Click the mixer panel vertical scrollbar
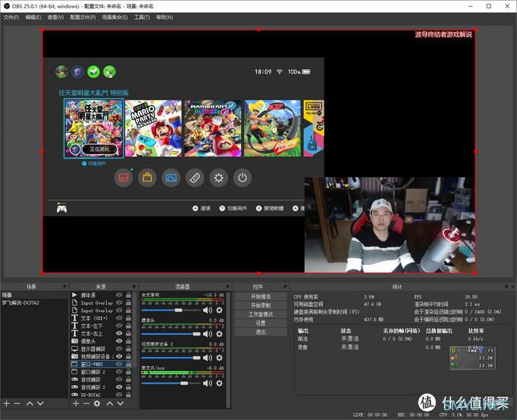This screenshot has width=517, height=420. click(228, 350)
